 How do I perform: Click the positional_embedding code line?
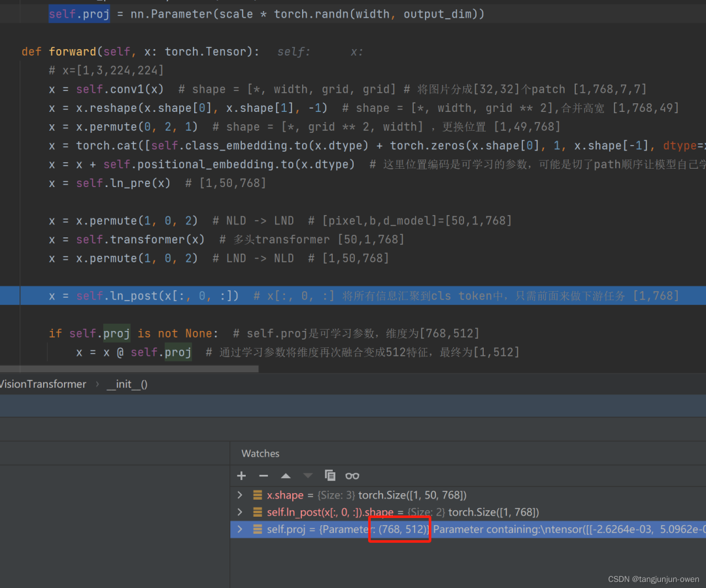(x=377, y=164)
